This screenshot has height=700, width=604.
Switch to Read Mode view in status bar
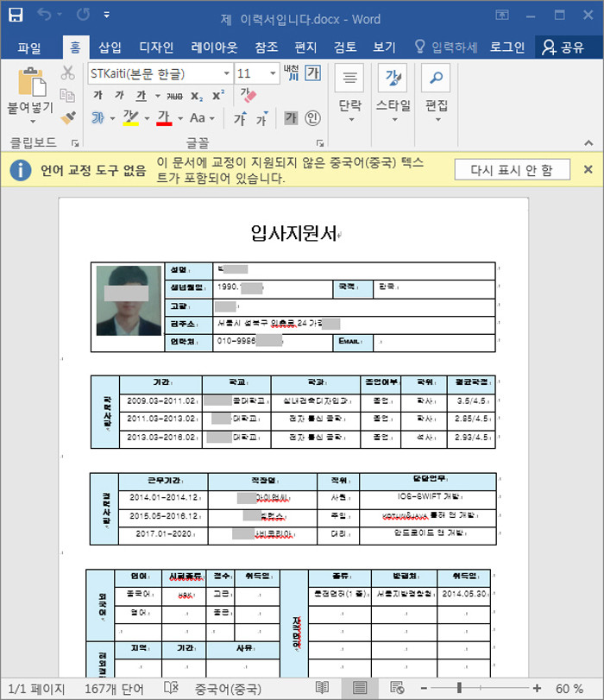(x=322, y=688)
